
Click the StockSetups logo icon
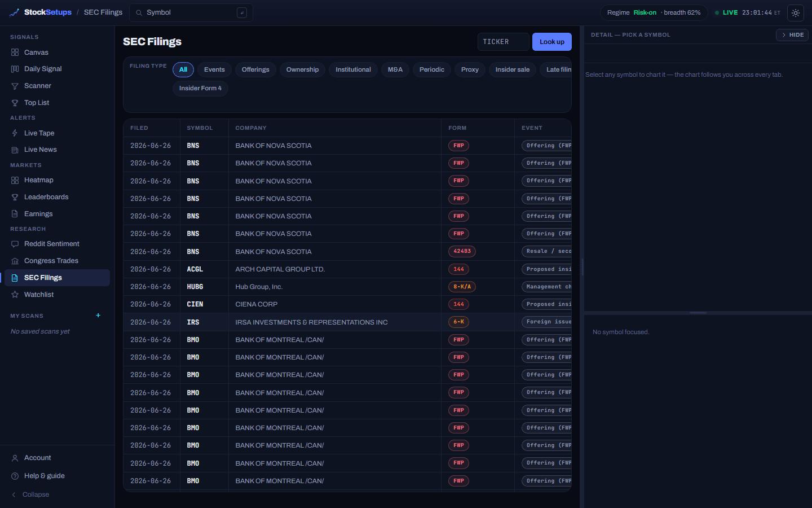click(x=14, y=12)
